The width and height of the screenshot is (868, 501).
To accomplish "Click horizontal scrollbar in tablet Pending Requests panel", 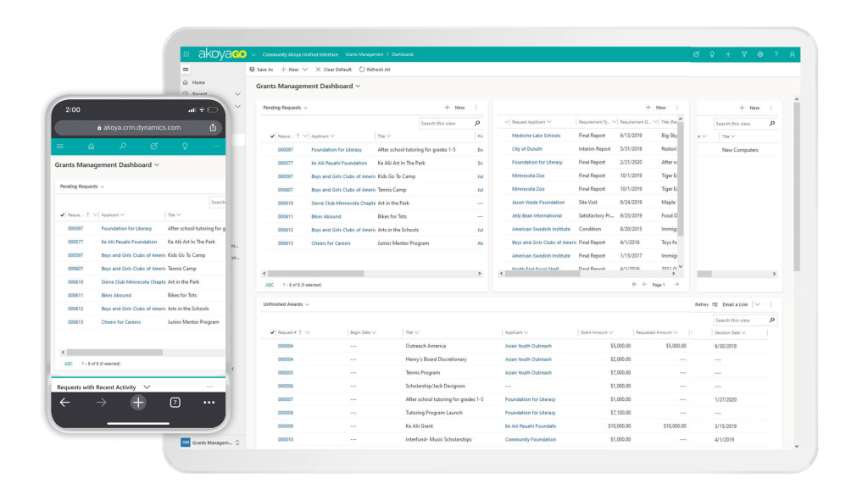I will [316, 274].
